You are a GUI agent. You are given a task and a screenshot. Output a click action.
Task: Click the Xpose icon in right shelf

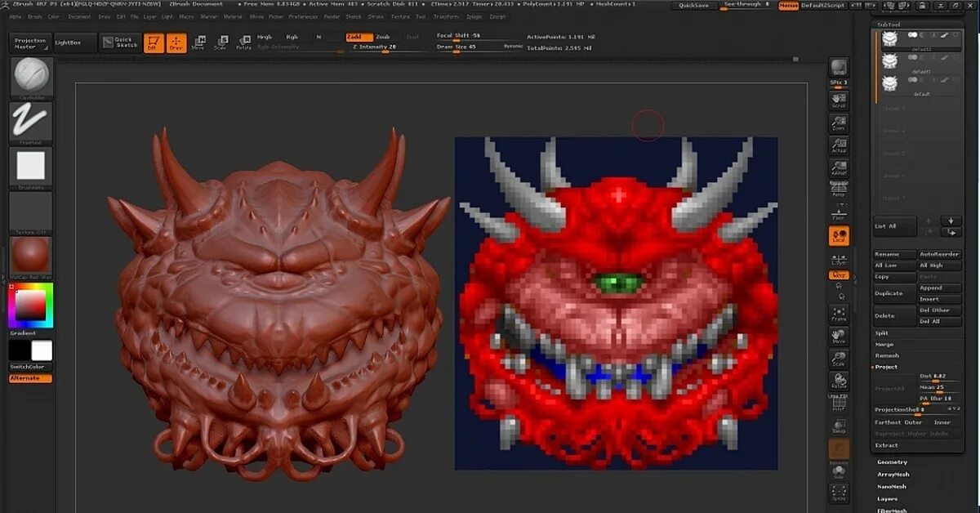[839, 493]
